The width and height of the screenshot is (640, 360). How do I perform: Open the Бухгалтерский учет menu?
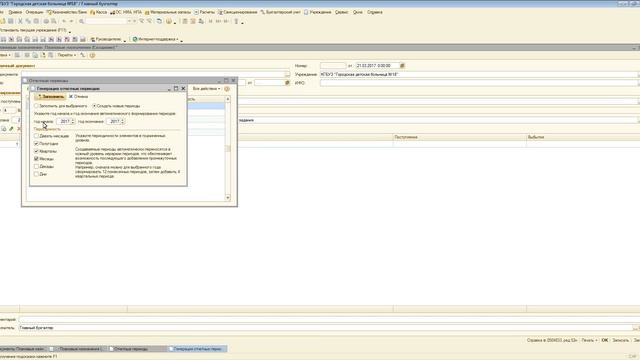click(280, 12)
